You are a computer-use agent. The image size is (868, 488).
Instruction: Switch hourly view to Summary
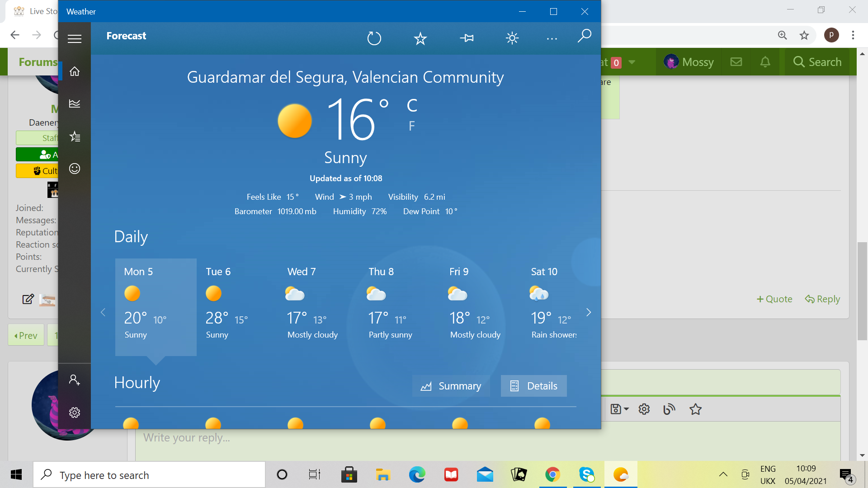451,386
